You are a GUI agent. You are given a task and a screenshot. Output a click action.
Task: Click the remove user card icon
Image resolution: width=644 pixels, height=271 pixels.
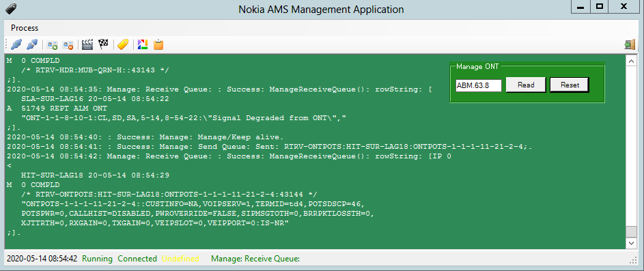[68, 44]
